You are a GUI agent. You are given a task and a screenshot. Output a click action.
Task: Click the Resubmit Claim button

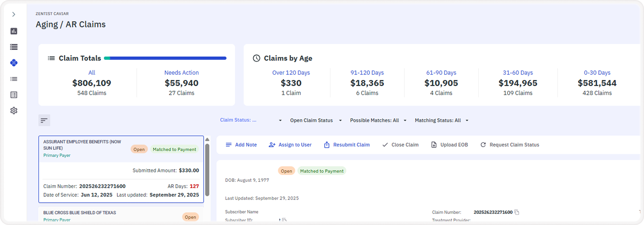click(347, 145)
